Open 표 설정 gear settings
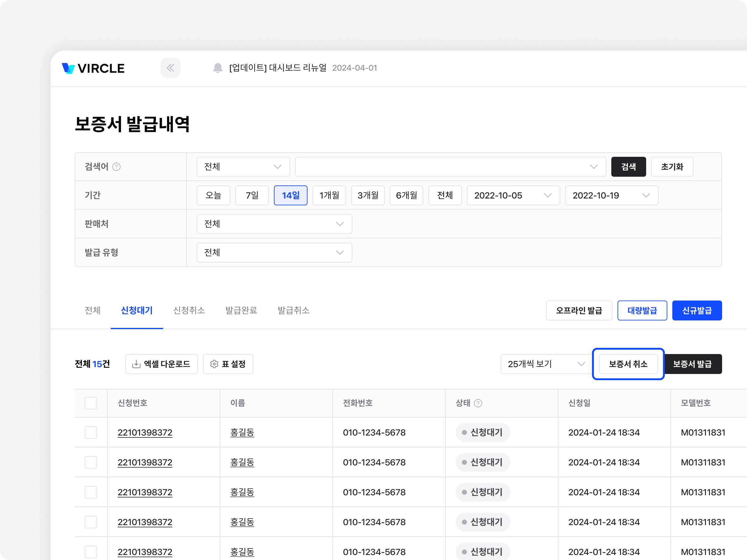The width and height of the screenshot is (747, 560). click(x=228, y=364)
